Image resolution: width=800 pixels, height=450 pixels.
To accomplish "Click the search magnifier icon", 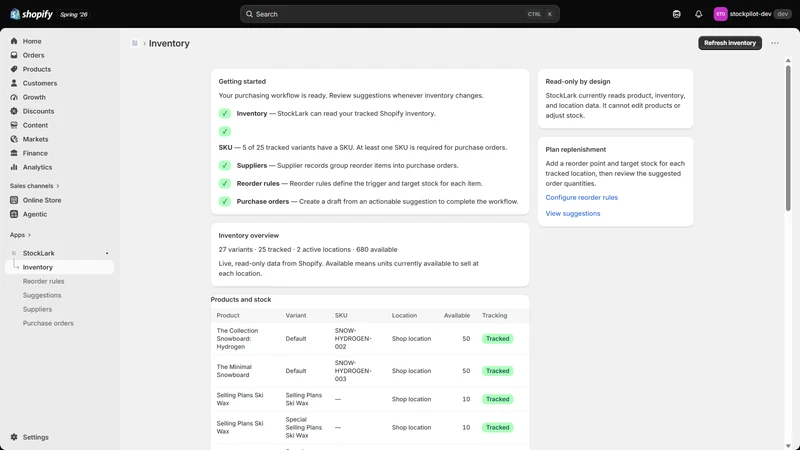I will pyautogui.click(x=249, y=14).
